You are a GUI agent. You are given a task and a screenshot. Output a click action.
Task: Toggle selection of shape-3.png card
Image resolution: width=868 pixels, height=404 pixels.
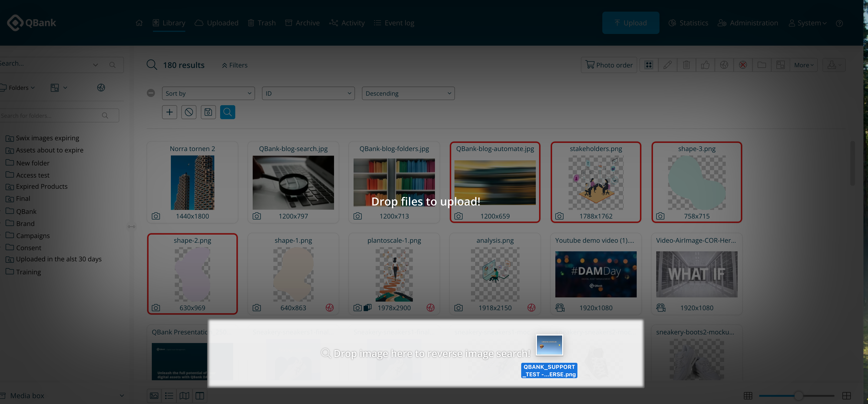tap(697, 182)
